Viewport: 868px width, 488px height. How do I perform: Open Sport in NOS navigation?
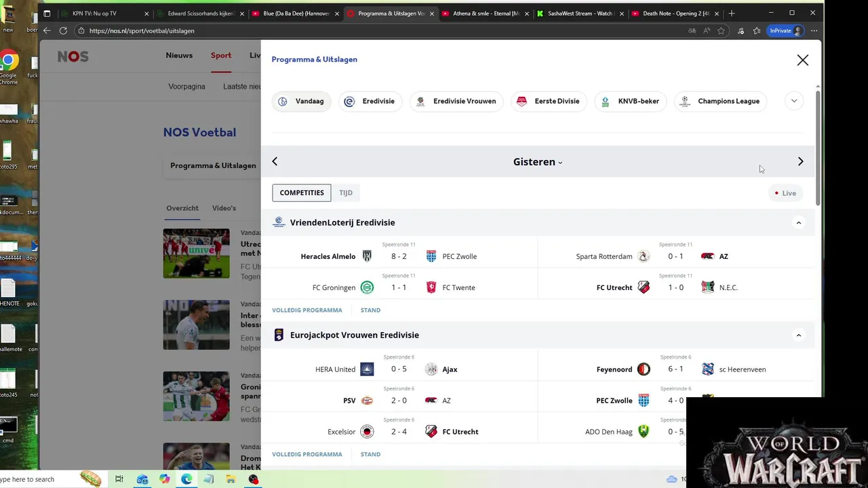click(x=221, y=56)
